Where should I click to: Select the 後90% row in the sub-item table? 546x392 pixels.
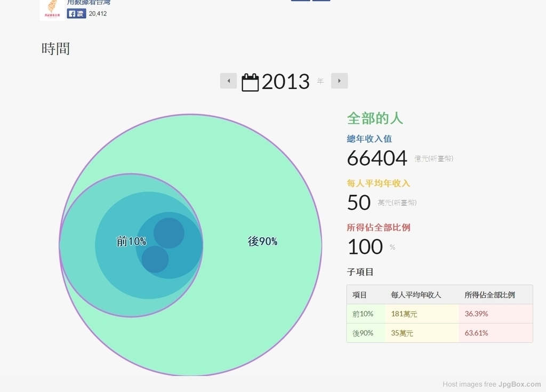pos(363,333)
